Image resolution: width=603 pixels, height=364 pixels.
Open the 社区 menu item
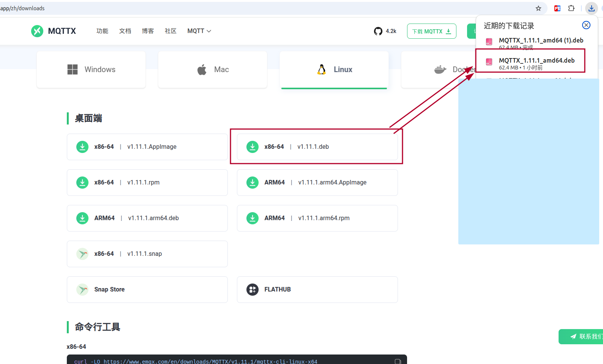click(170, 31)
